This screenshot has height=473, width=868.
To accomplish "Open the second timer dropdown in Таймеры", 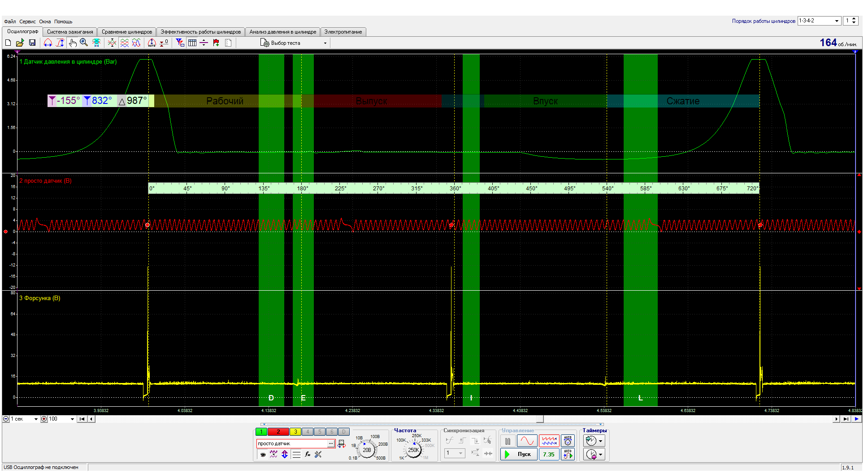I will pos(595,455).
